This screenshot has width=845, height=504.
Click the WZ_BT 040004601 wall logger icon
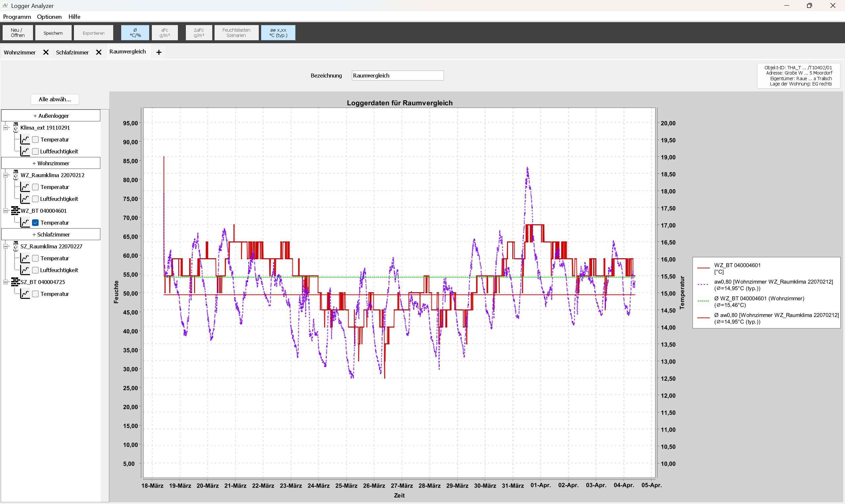(15, 211)
